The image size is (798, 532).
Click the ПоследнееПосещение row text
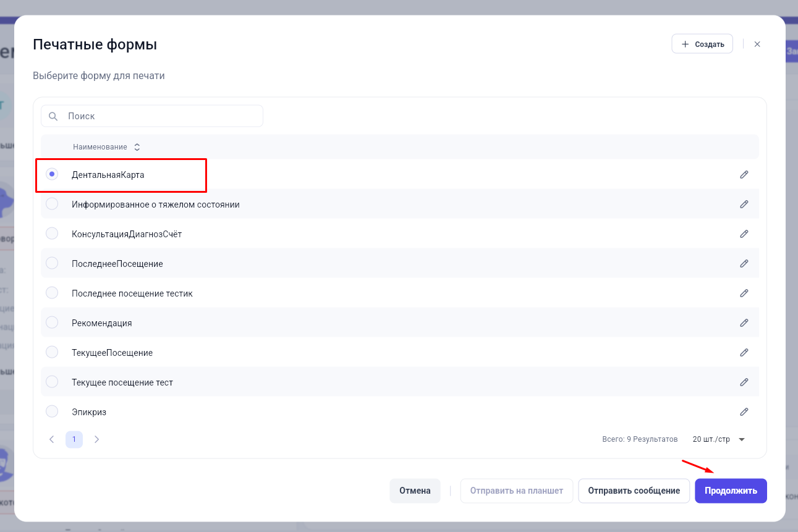pos(117,264)
